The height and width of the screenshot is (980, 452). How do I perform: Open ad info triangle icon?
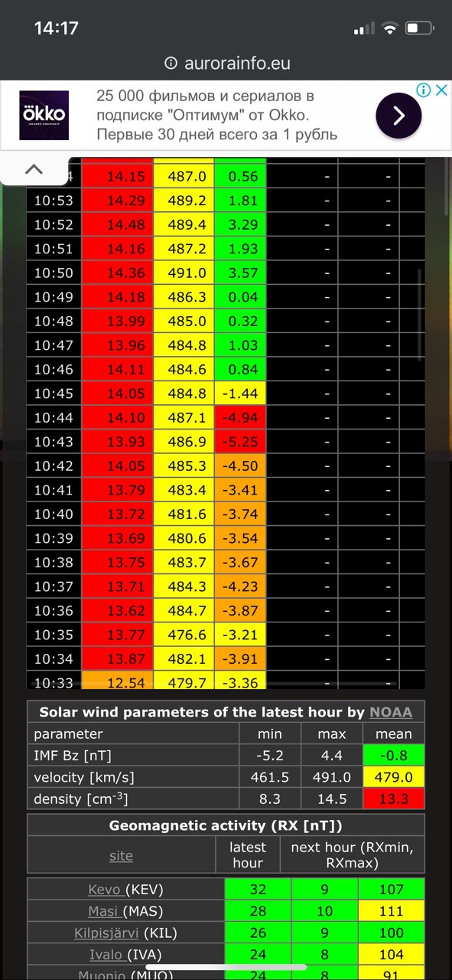pyautogui.click(x=424, y=90)
